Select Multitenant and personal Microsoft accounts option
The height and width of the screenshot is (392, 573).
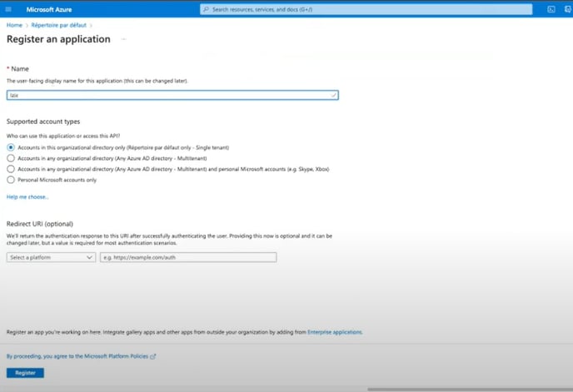pos(11,169)
